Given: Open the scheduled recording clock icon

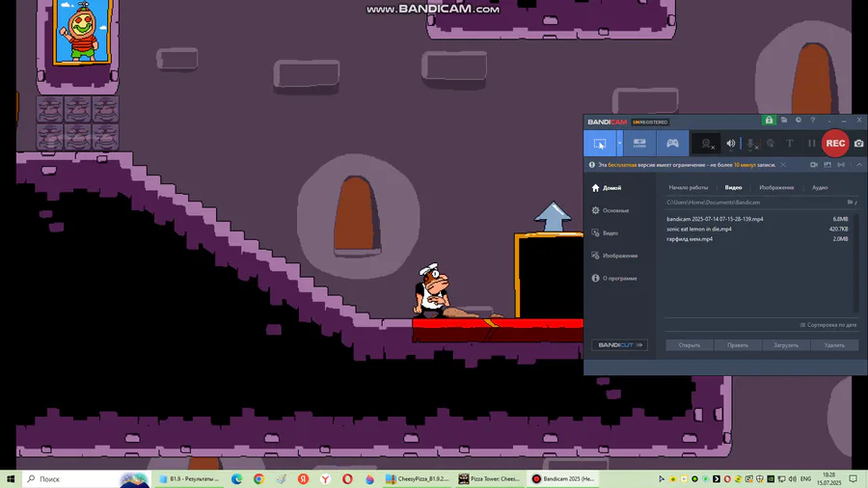Looking at the screenshot, I should [x=799, y=120].
